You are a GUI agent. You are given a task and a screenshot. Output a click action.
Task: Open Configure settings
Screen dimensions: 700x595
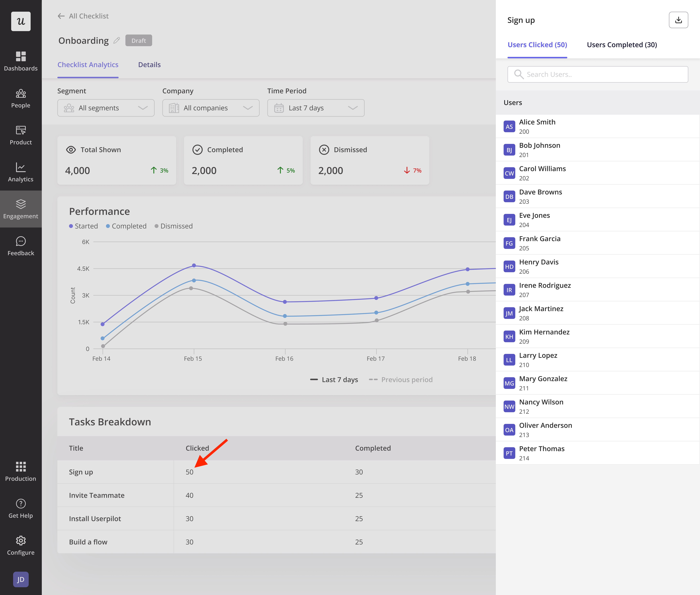(21, 545)
